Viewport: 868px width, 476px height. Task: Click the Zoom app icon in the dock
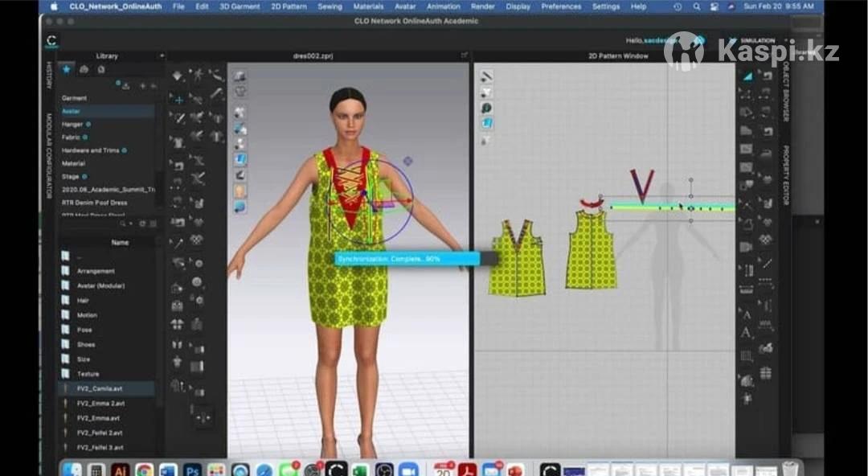408,470
